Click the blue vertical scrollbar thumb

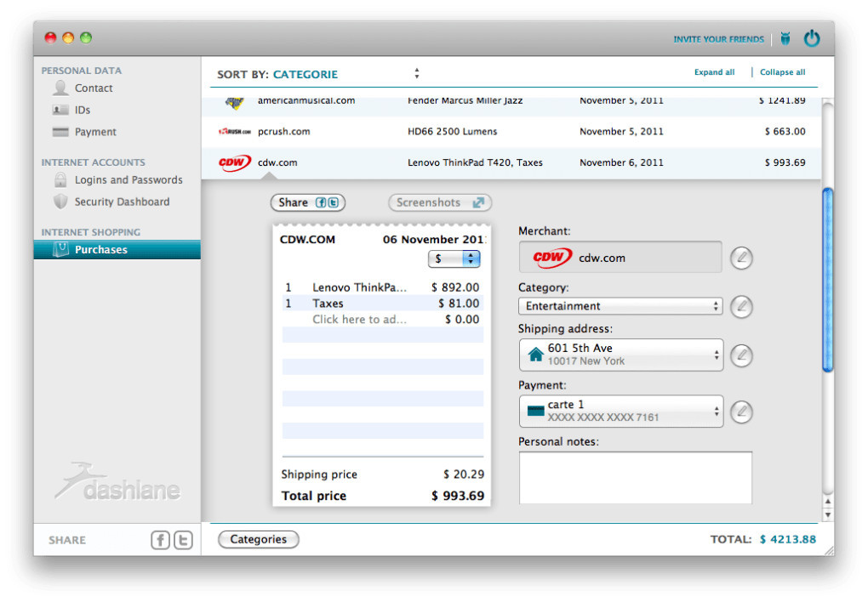pyautogui.click(x=828, y=280)
